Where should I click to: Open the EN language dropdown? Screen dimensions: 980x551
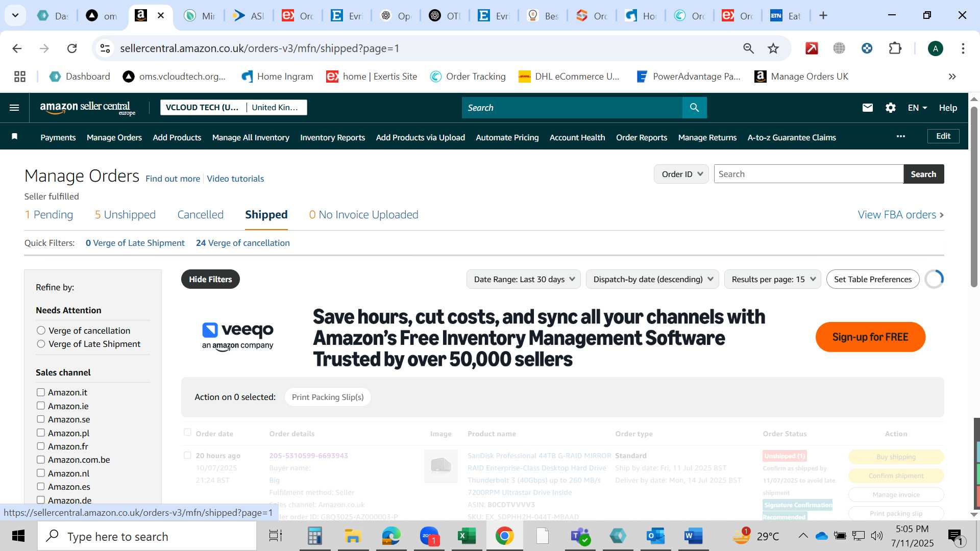[x=917, y=108]
